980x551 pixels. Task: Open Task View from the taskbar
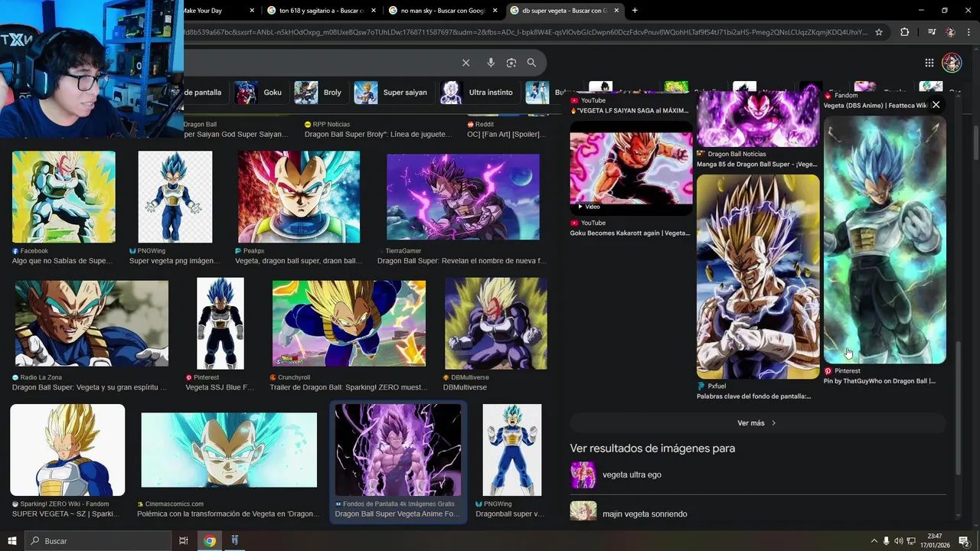(x=184, y=540)
